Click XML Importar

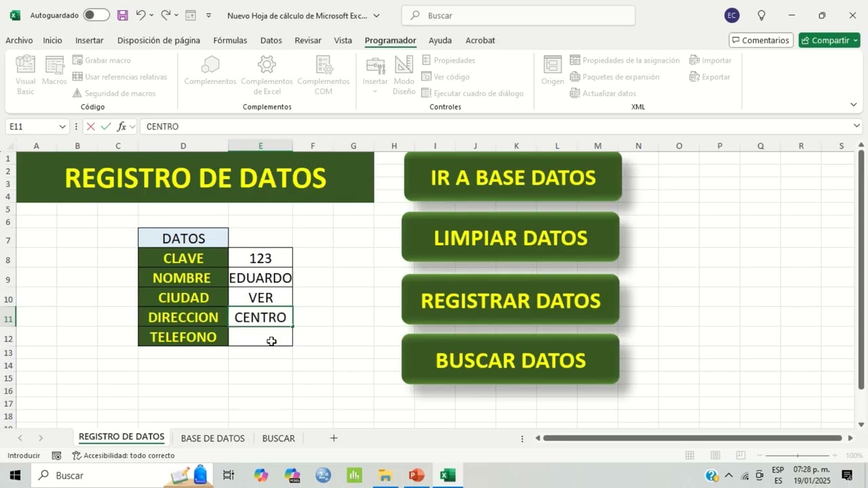click(710, 60)
